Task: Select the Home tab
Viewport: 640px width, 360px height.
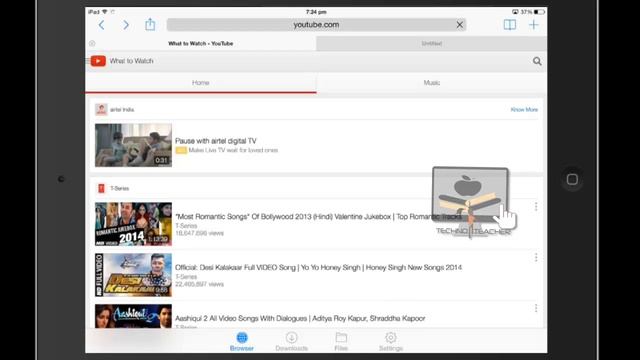Action: (x=201, y=83)
